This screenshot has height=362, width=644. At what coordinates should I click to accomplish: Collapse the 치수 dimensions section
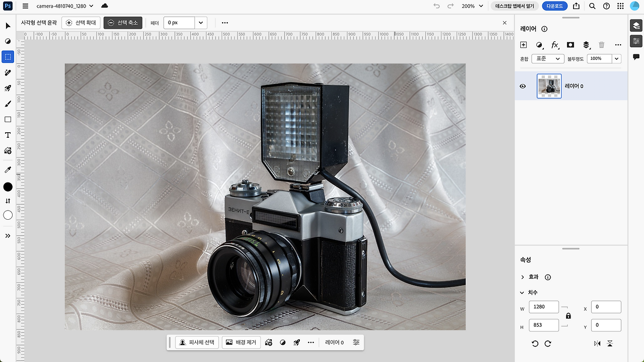[523, 293]
